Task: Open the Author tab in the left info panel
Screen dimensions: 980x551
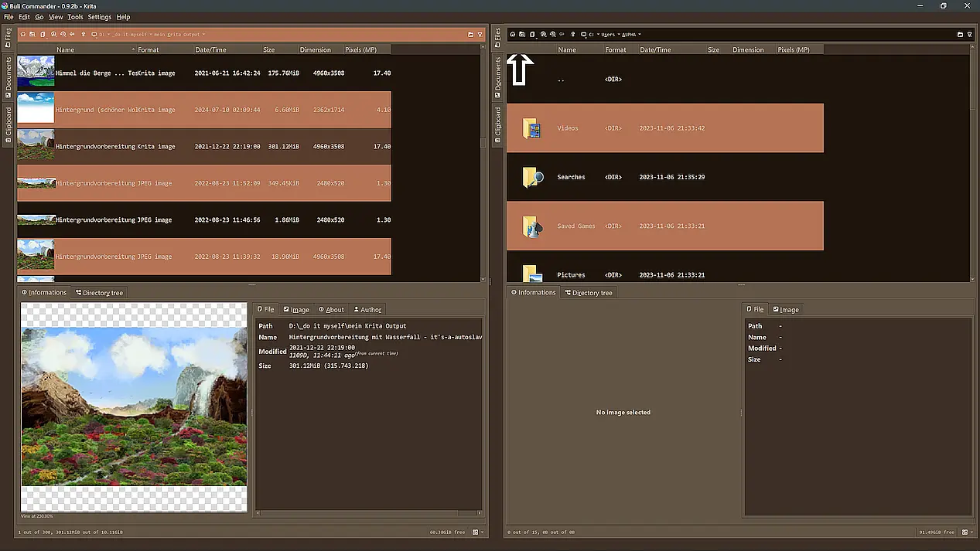Action: click(367, 309)
